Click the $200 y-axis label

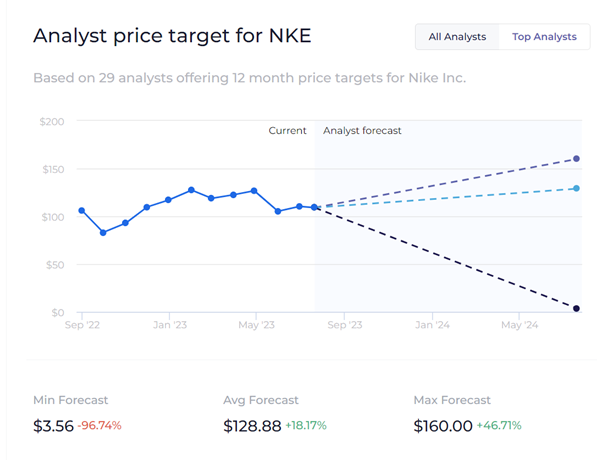[50, 122]
